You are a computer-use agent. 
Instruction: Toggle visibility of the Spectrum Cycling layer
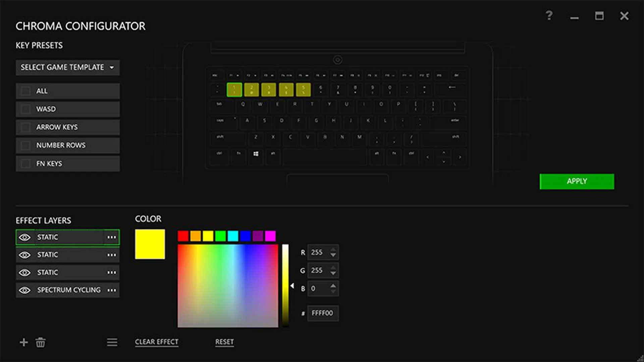24,290
